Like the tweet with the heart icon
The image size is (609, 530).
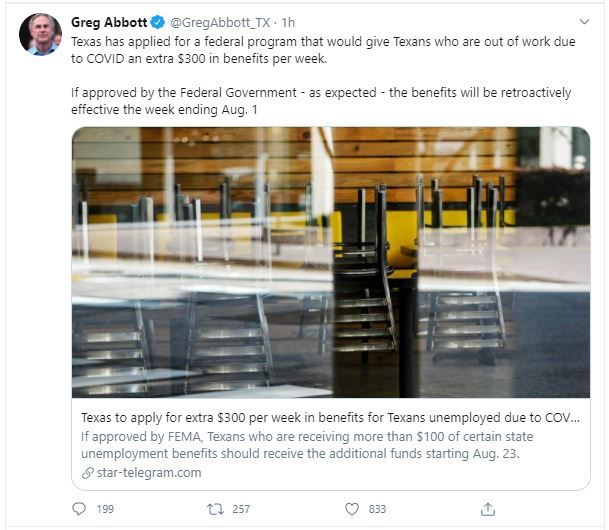coord(352,509)
